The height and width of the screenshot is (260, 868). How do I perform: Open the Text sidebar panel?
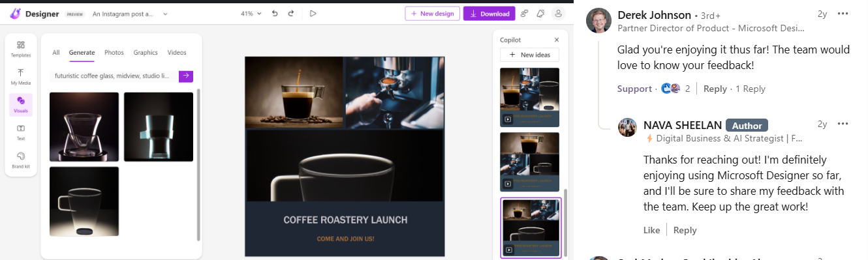21,132
